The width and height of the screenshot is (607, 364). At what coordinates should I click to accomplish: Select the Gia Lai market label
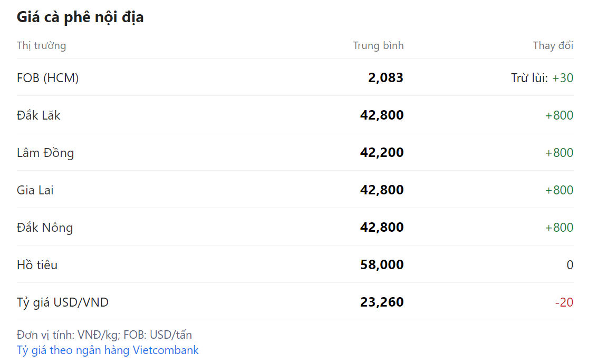point(35,190)
